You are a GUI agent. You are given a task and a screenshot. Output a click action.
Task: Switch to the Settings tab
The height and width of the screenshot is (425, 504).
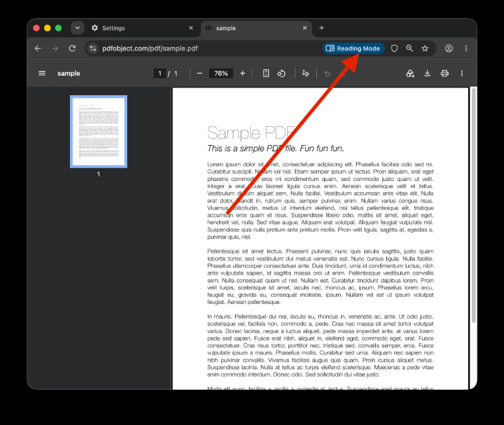point(141,28)
